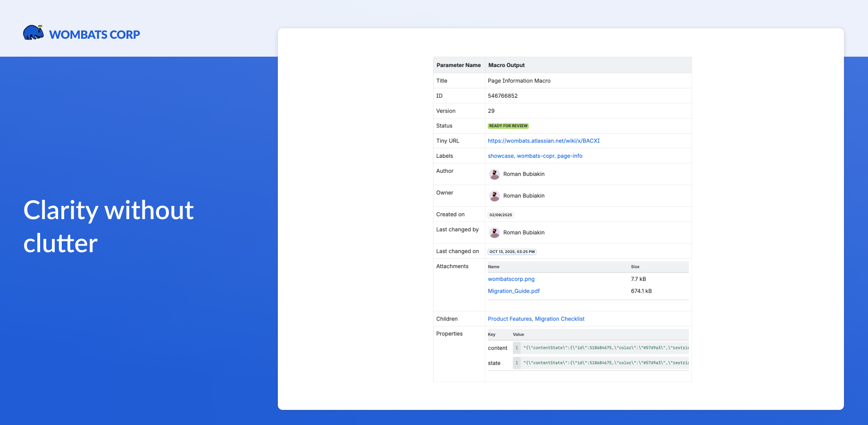Click the Owner avatar of Roman Bubiakin
Screen dimensions: 868x425
(494, 195)
